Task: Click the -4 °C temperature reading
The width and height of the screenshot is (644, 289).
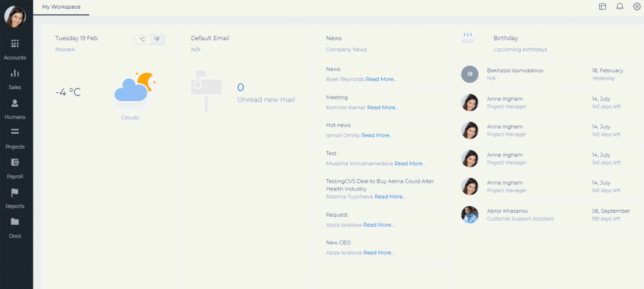Action: (68, 92)
